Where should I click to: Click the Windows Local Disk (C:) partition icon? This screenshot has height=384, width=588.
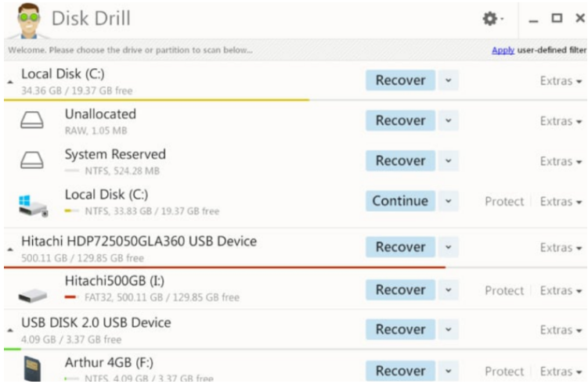tap(33, 204)
